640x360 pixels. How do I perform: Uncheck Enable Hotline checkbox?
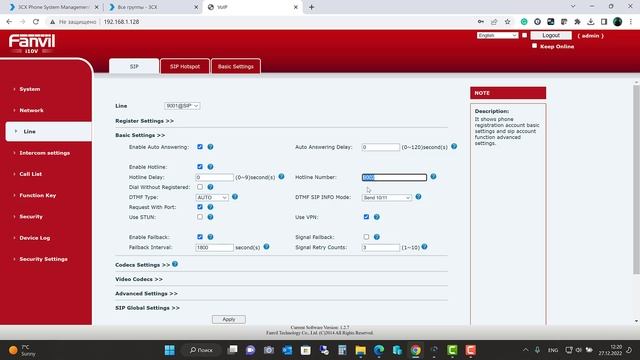point(200,167)
